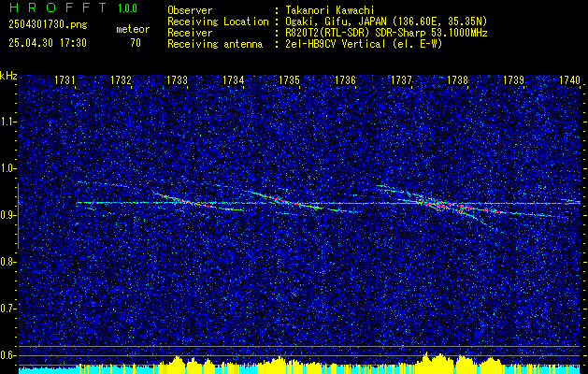Select receiver text R820T2(RTL-SDR) SDR-Sharp 53.1000MHz
588x374 pixels.
386,33
